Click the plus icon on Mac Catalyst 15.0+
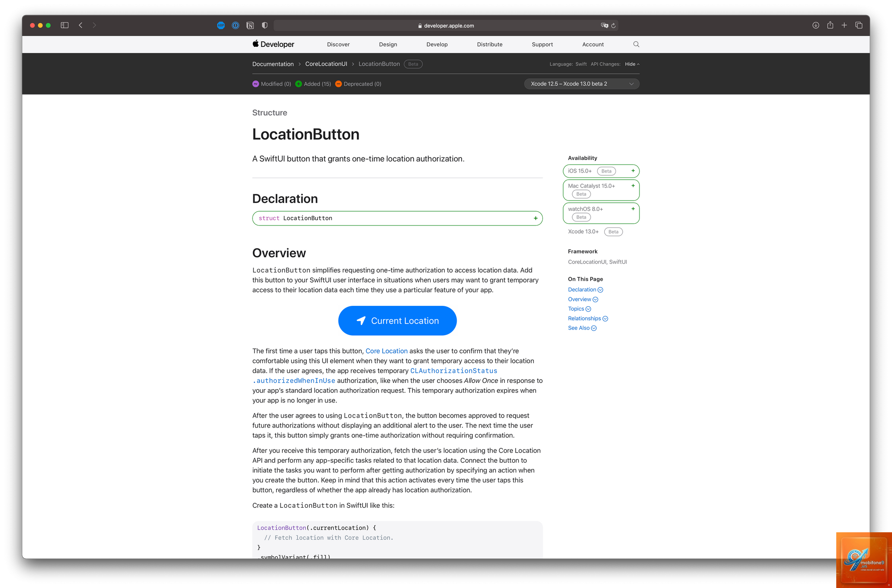Image resolution: width=892 pixels, height=588 pixels. tap(633, 185)
